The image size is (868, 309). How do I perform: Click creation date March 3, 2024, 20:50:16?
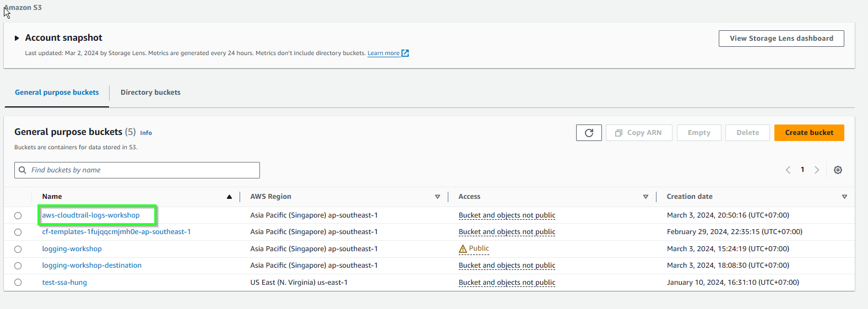pyautogui.click(x=728, y=215)
